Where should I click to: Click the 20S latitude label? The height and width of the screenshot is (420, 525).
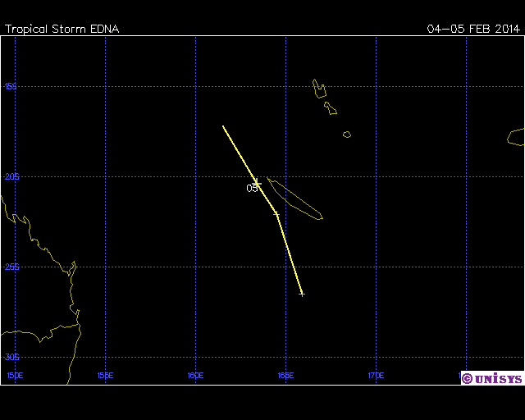point(10,176)
